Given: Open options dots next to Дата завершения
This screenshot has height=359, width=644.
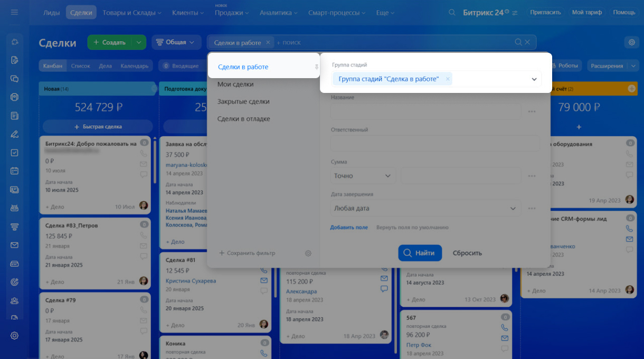Looking at the screenshot, I should point(532,209).
